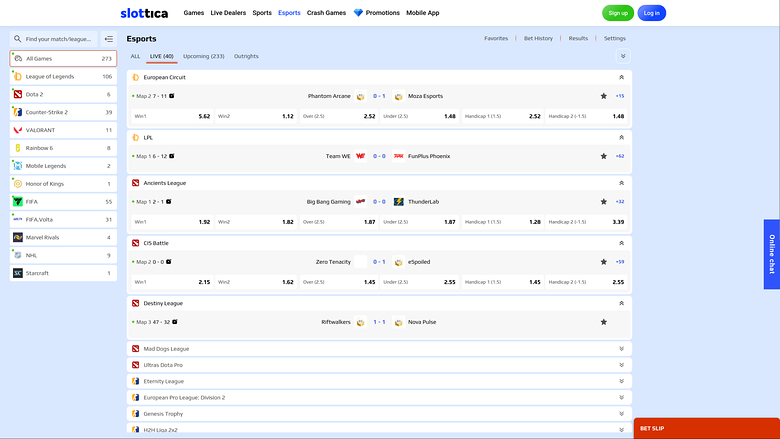This screenshot has height=439, width=780.
Task: Click the Dota 2 game icon in sidebar
Action: pyautogui.click(x=18, y=94)
